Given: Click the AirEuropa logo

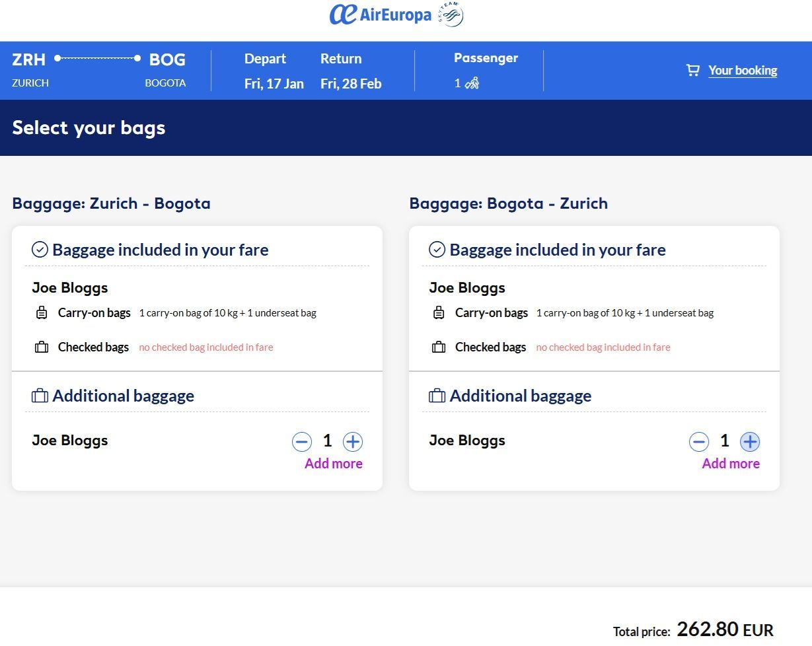Looking at the screenshot, I should (381, 14).
